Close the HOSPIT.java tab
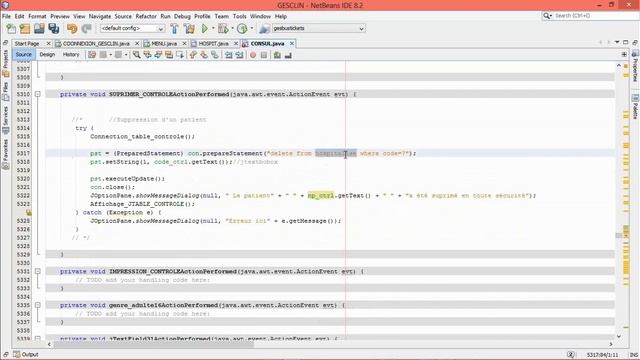 coord(236,43)
